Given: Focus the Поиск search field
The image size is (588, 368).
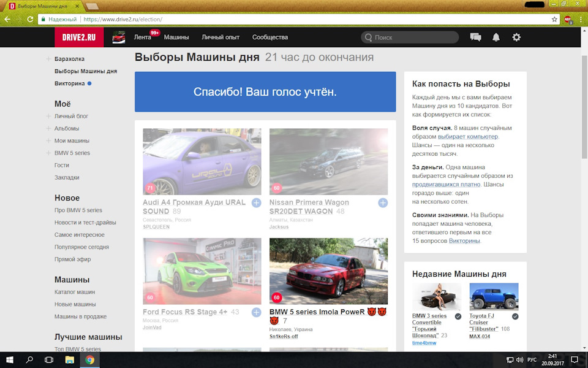Looking at the screenshot, I should (x=410, y=37).
